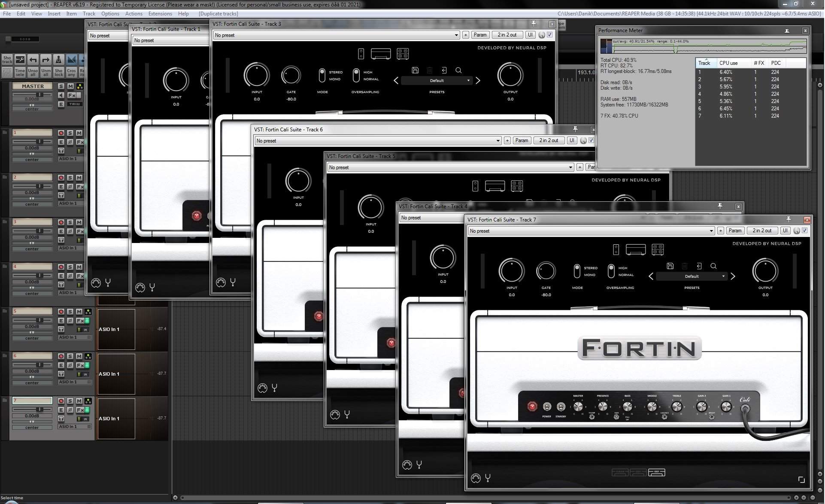Click the UI button in Track 7 plugin window
Viewport: 825px width, 504px height.
(x=785, y=231)
